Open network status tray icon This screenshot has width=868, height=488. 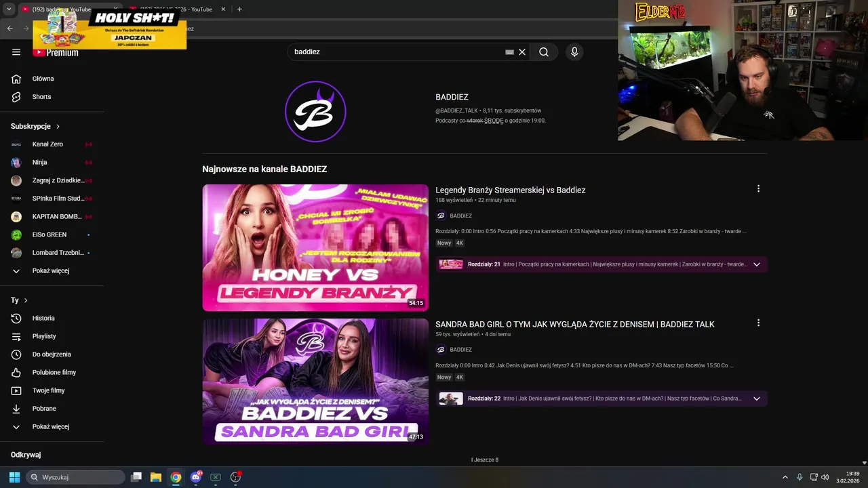pos(814,477)
